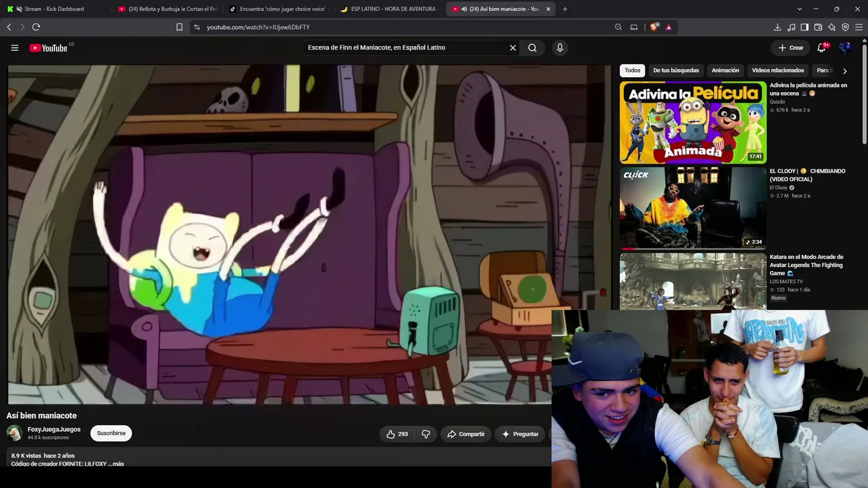Viewport: 868px width, 488px height.
Task: Click the Crear button
Action: pos(791,47)
